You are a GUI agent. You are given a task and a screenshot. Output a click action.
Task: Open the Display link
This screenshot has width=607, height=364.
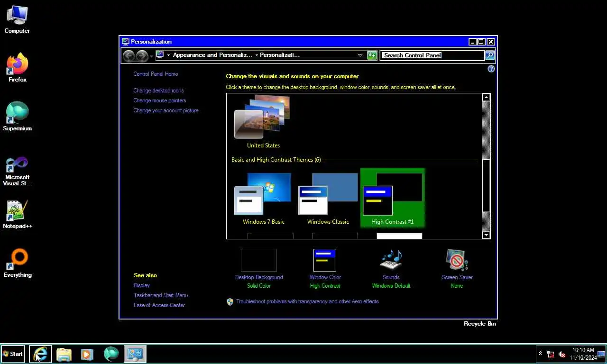pyautogui.click(x=141, y=285)
